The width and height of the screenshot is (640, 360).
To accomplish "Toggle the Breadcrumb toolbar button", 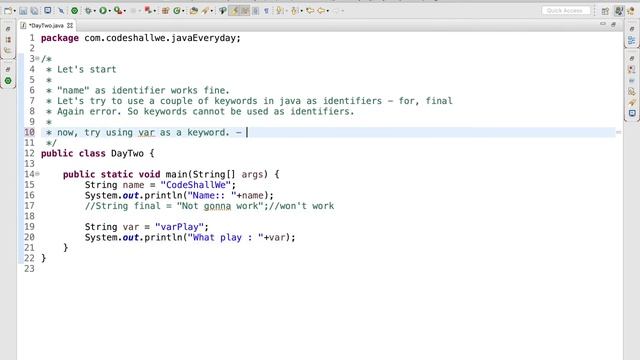I will coord(222,11).
